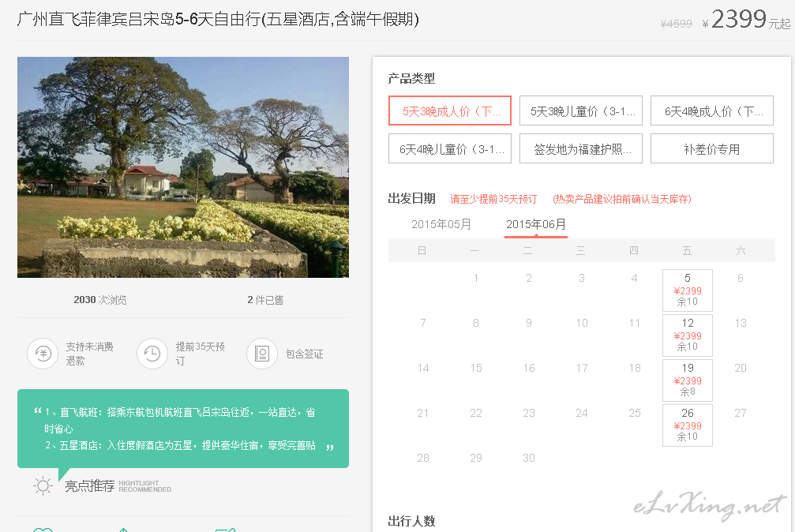Image resolution: width=795 pixels, height=532 pixels.
Task: Choose the 6天4晚儿童价 option
Action: click(x=450, y=148)
